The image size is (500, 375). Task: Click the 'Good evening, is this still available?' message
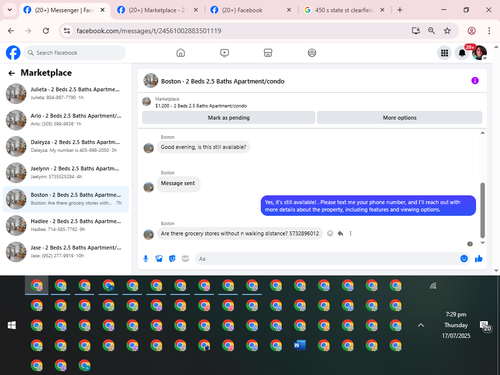[203, 147]
